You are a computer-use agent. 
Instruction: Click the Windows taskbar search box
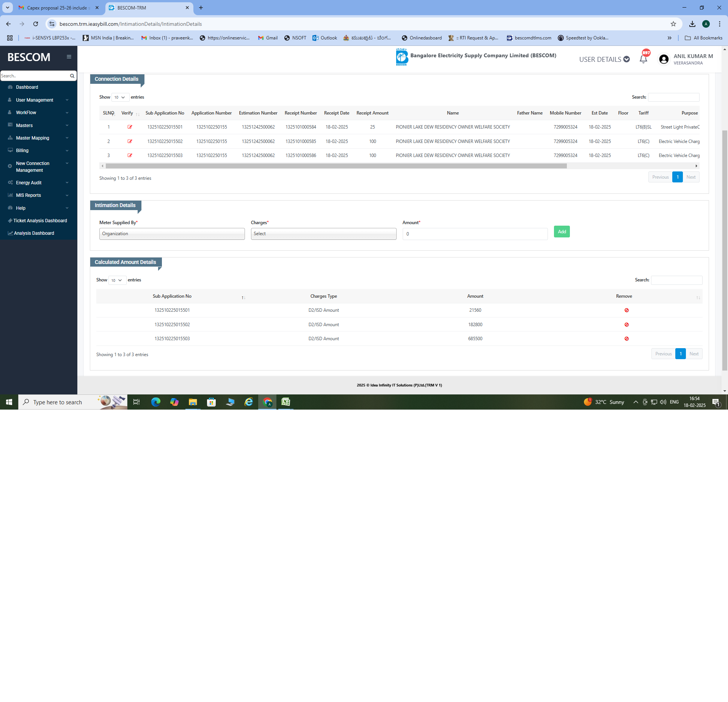click(x=73, y=402)
